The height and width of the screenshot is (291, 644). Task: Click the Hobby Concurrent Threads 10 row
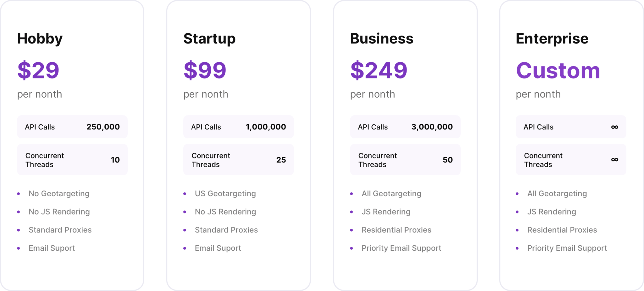coord(72,160)
